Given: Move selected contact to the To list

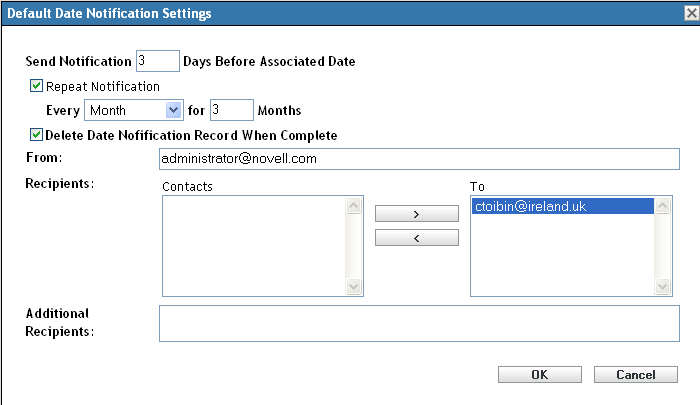Looking at the screenshot, I should [415, 214].
